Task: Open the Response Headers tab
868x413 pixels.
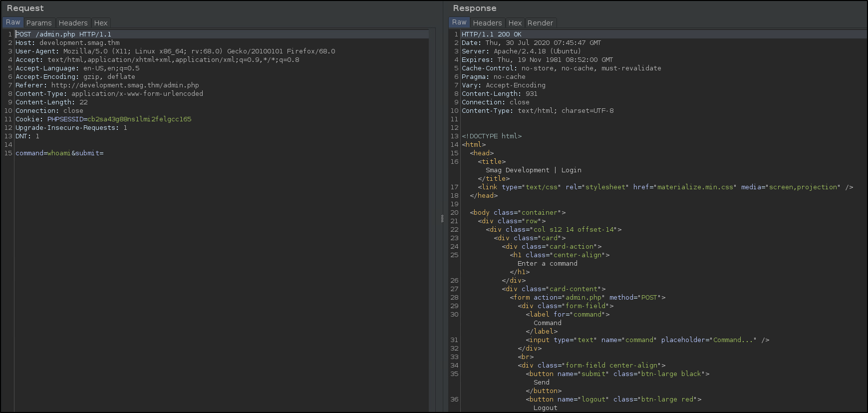Action: 487,23
